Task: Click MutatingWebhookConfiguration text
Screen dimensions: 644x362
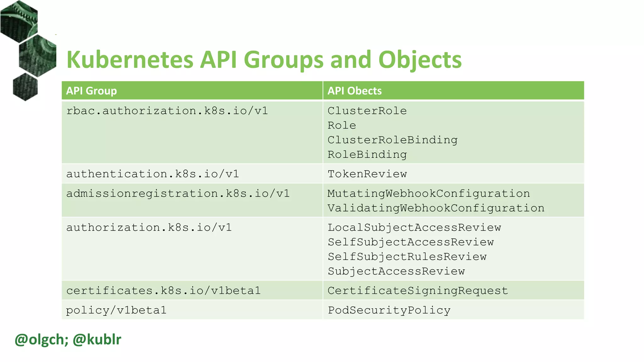Action: coord(429,194)
